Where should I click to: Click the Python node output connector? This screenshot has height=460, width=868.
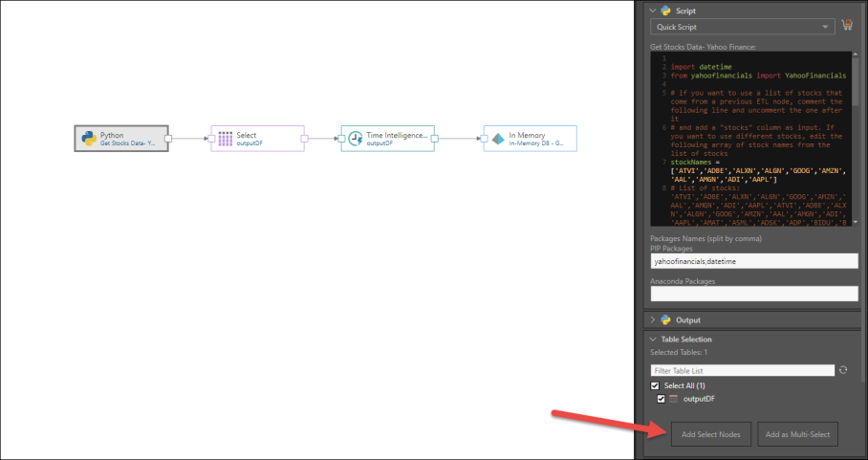(x=168, y=139)
